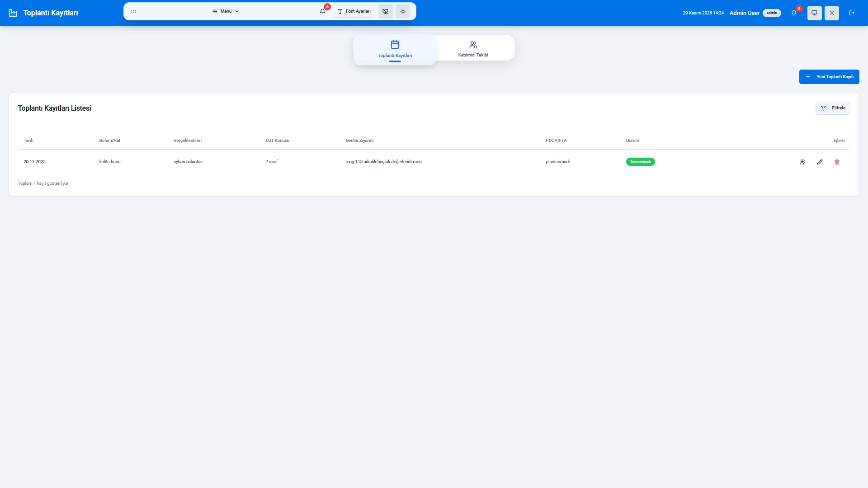Click the Tarih column header

(28, 141)
